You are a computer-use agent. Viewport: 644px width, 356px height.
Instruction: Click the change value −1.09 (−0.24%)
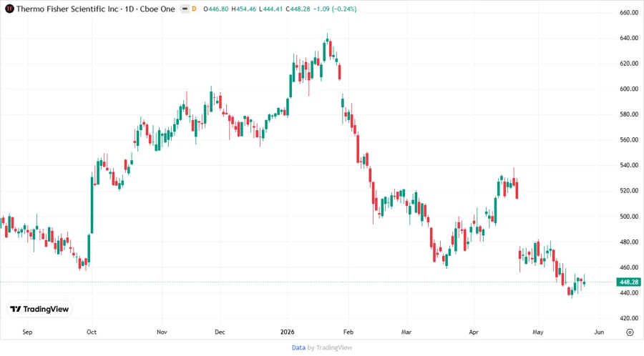coord(335,9)
